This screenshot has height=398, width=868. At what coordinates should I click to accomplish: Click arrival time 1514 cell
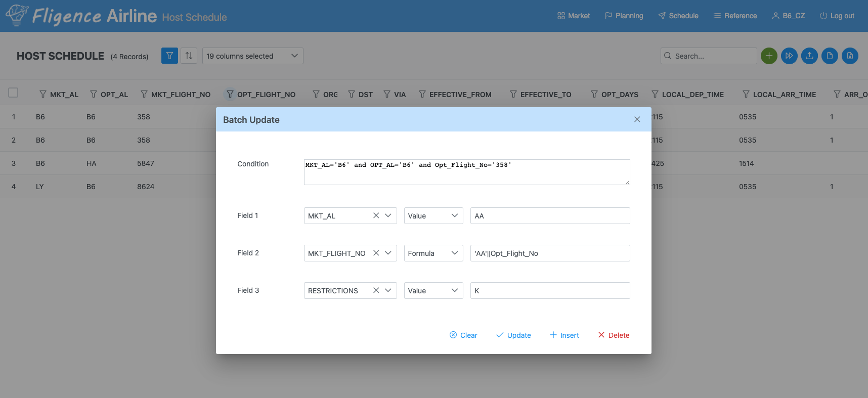click(x=747, y=163)
